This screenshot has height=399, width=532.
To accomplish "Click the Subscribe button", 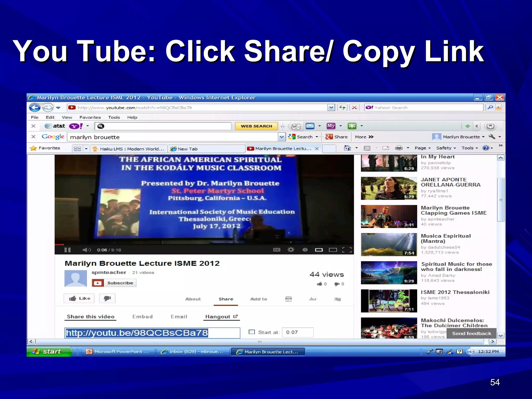I will point(114,283).
